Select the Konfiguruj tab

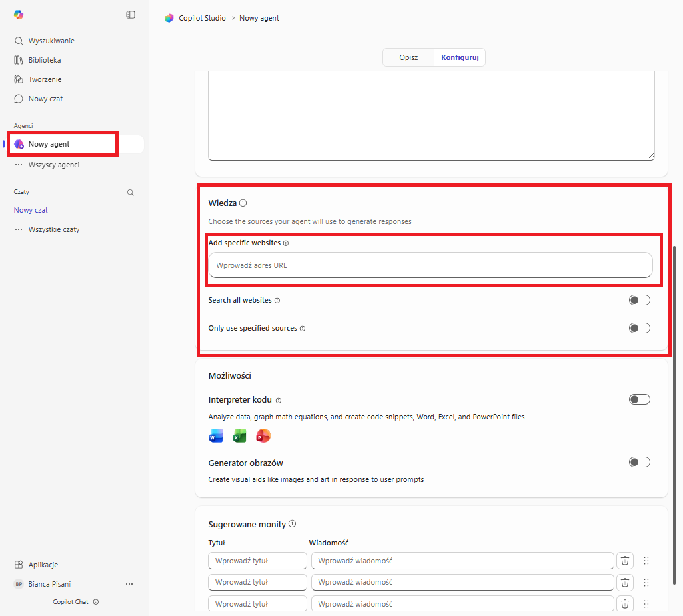[460, 57]
